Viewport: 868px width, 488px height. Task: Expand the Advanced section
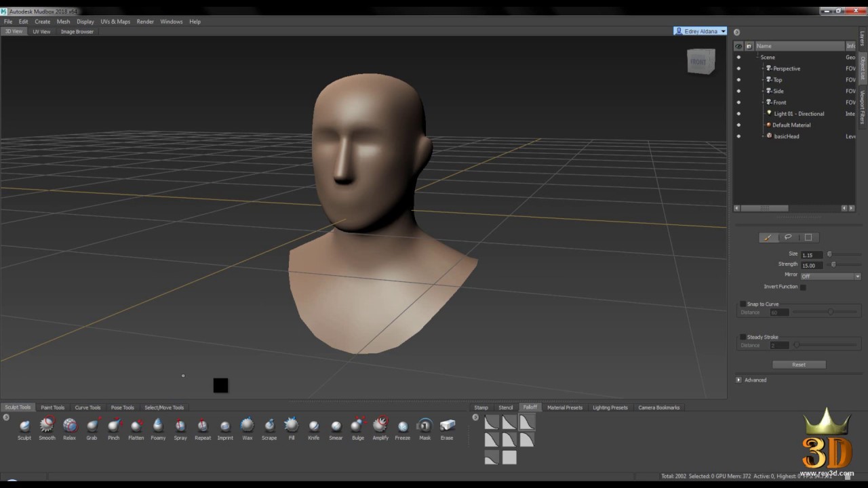coord(738,380)
